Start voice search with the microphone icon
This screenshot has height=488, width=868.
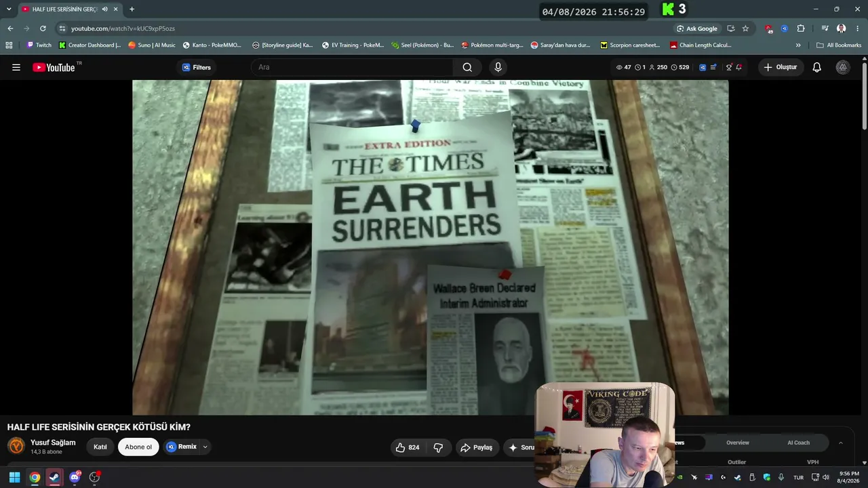pyautogui.click(x=498, y=67)
